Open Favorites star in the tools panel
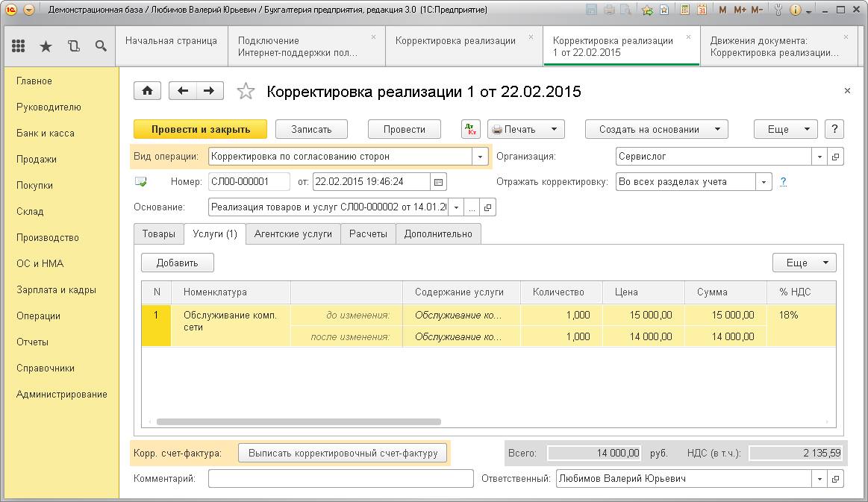Viewport: 868px width, 502px height. tap(46, 46)
